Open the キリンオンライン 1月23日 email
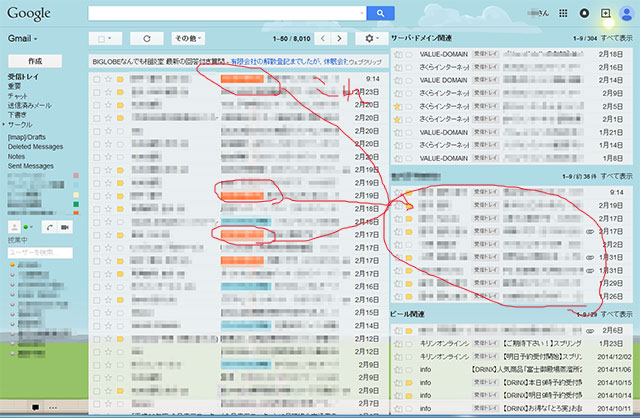 512,343
